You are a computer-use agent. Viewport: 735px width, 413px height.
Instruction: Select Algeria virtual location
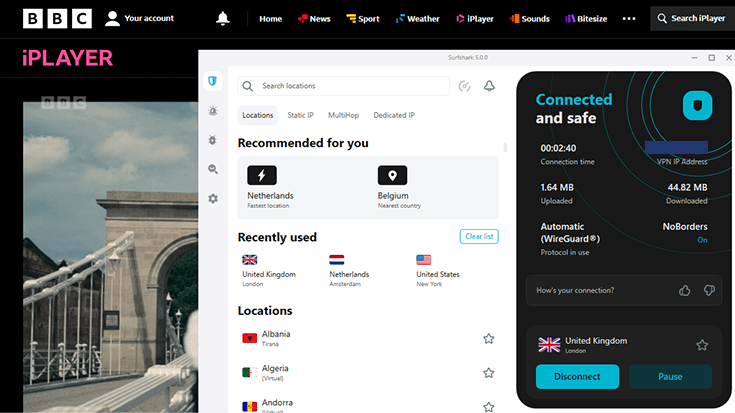point(368,373)
